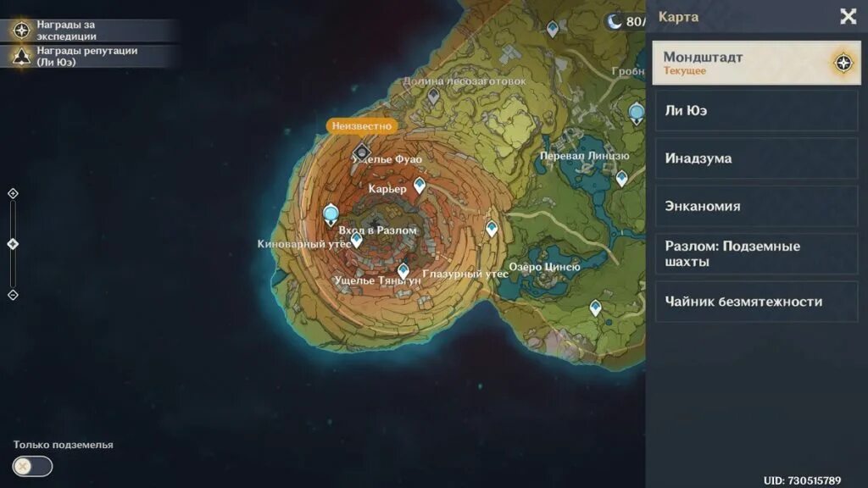Select large Statue marker left of 'Вход в Разлом'
Screen dimensions: 868x488
(331, 215)
